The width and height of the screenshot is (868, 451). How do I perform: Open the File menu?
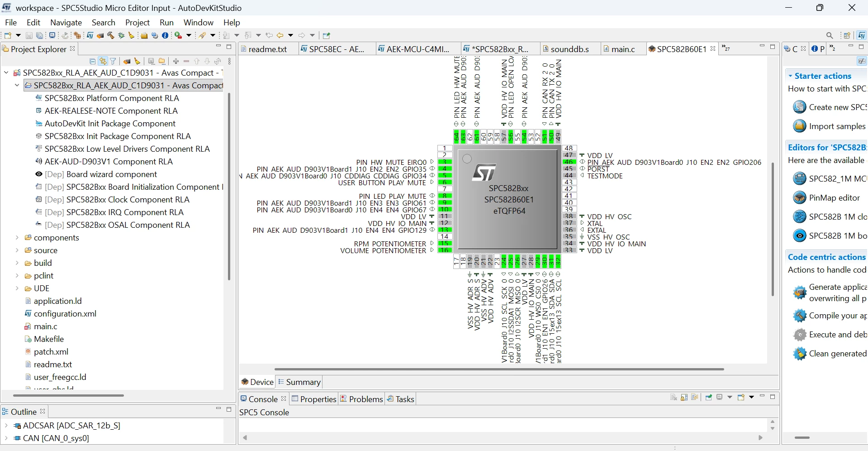pos(11,23)
